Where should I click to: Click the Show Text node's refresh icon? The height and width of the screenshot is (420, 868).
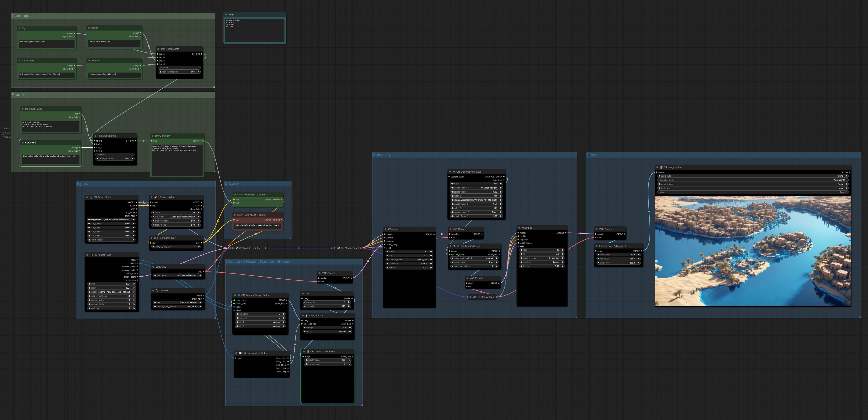pyautogui.click(x=169, y=136)
